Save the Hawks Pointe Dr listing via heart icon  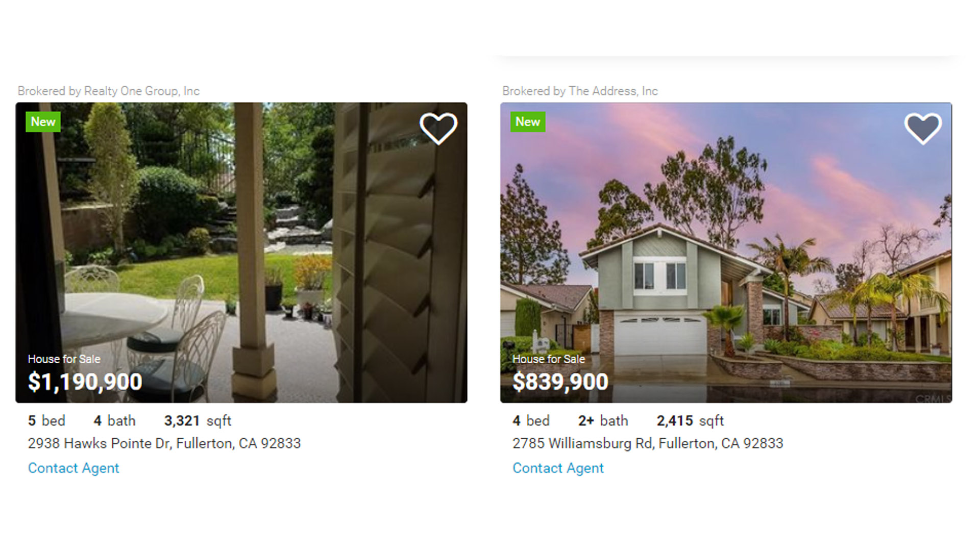(x=438, y=128)
